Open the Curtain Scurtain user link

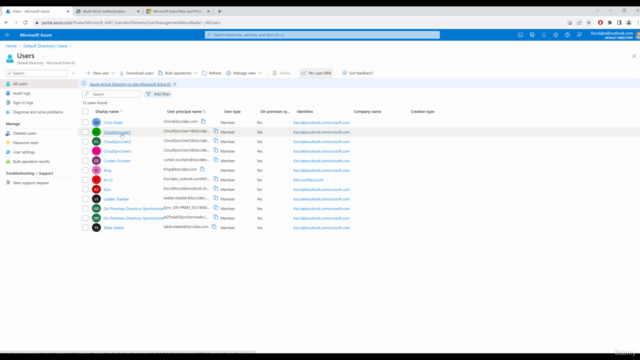[117, 161]
